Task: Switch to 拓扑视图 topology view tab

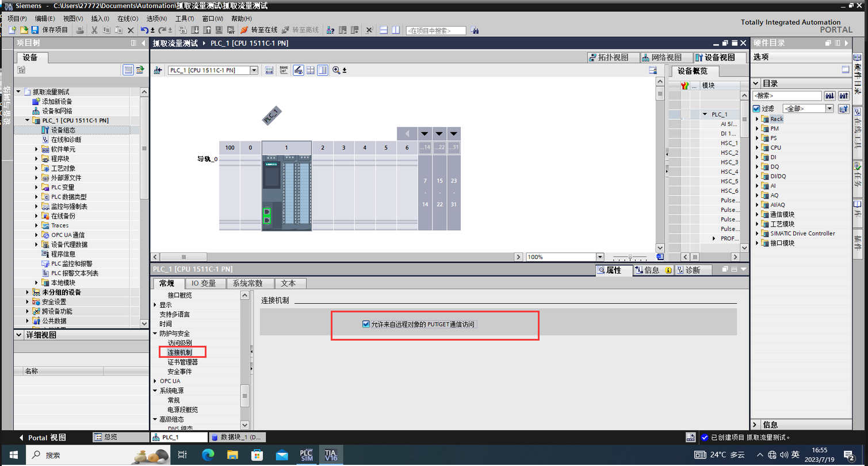Action: coord(614,58)
